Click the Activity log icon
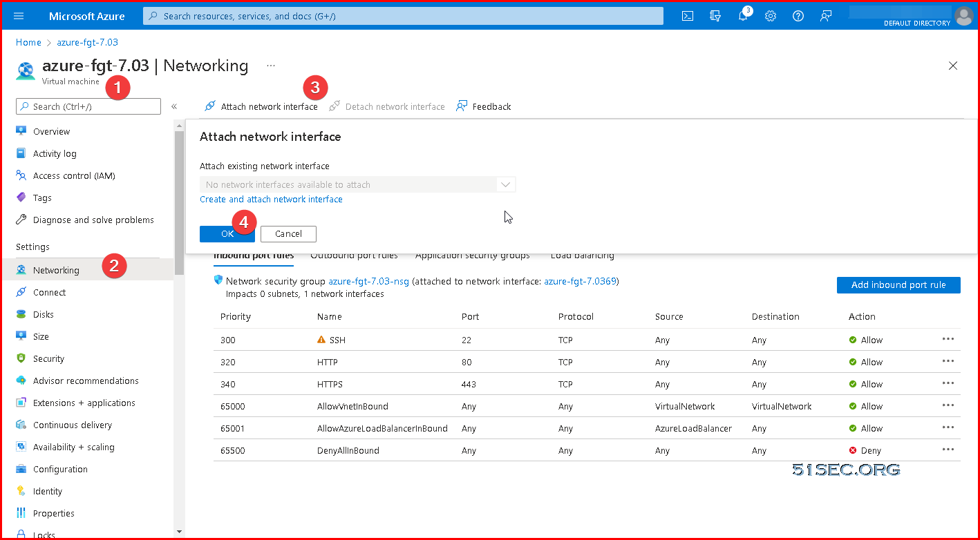980x540 pixels. (21, 153)
